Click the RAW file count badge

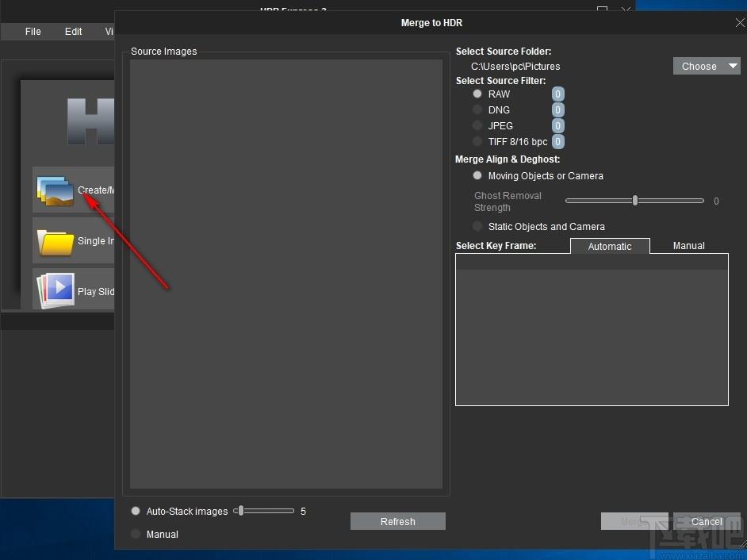tap(557, 94)
